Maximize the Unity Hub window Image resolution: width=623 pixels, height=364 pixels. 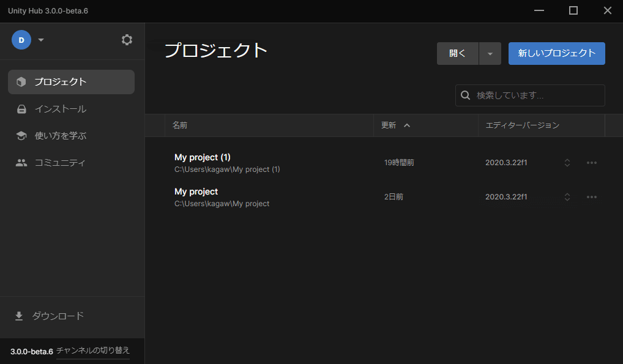point(573,11)
